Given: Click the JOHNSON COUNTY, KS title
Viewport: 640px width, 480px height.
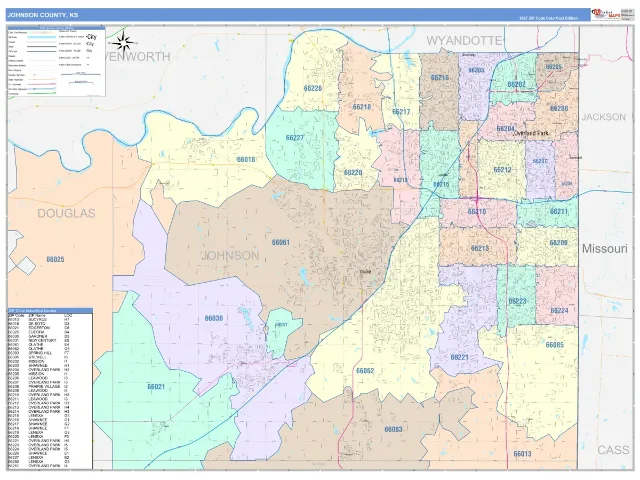Looking at the screenshot, I should coord(42,15).
